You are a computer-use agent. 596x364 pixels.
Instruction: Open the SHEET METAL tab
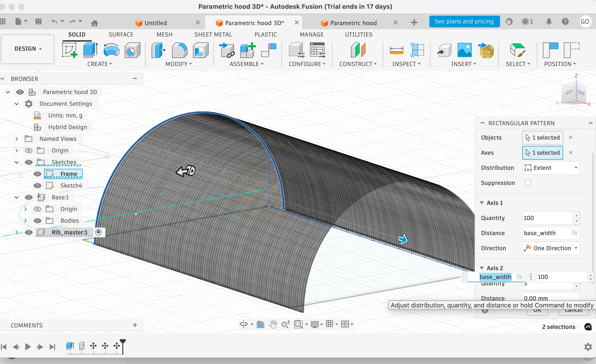pos(213,35)
